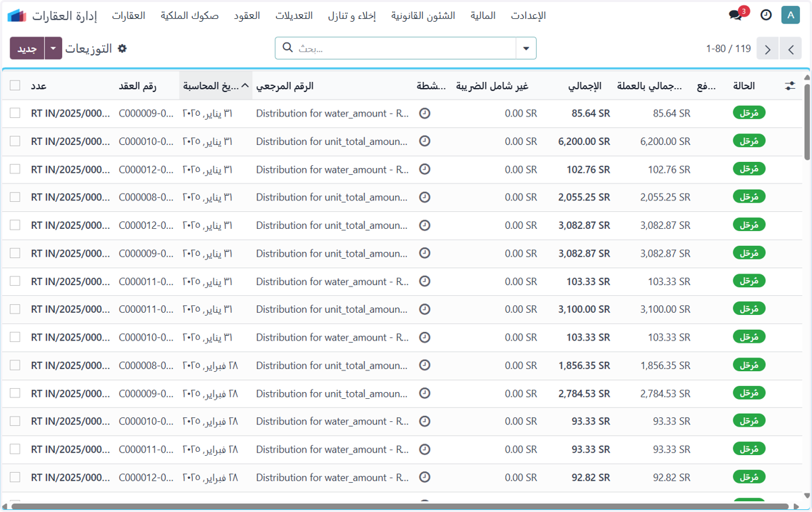Open the user avatar A menu
This screenshot has width=812, height=512.
click(x=790, y=15)
